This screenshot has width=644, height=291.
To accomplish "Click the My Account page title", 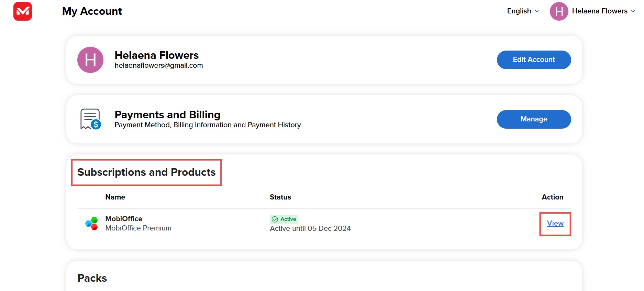I will [92, 11].
